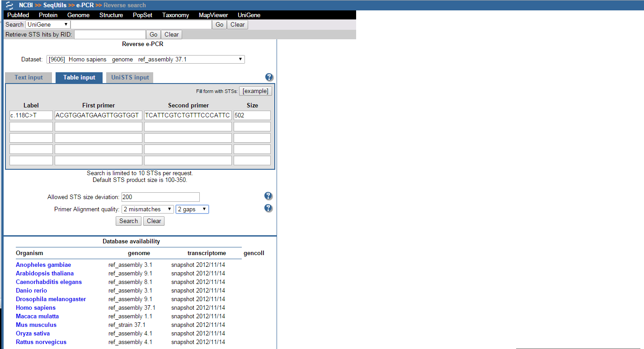The height and width of the screenshot is (349, 644).
Task: Open the Arabidopsis thaliana link
Action: 45,274
